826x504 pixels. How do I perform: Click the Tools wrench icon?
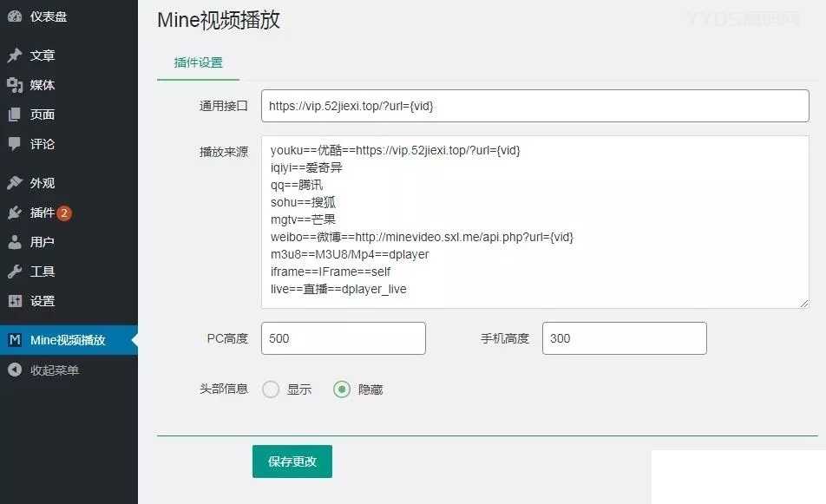[15, 272]
